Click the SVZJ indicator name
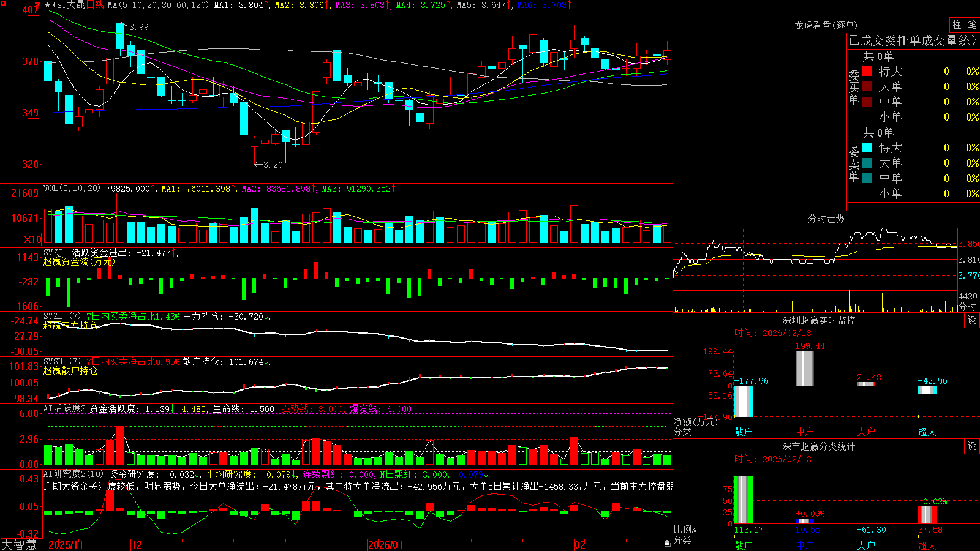980x551 pixels. click(x=53, y=252)
